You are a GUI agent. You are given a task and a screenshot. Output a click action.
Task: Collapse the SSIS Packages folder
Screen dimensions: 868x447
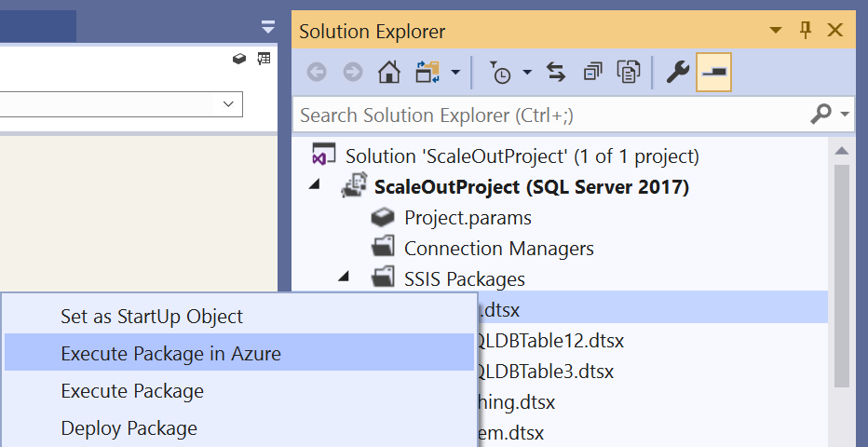(x=344, y=276)
